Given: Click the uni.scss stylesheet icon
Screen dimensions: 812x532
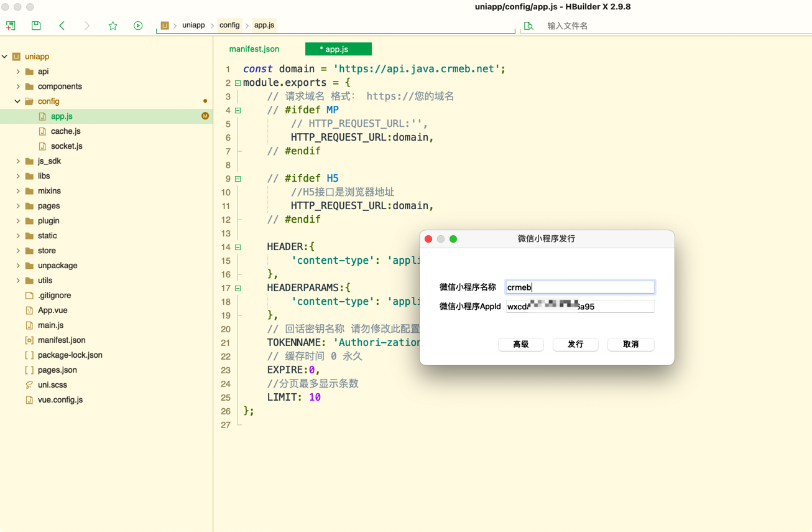Looking at the screenshot, I should 29,385.
